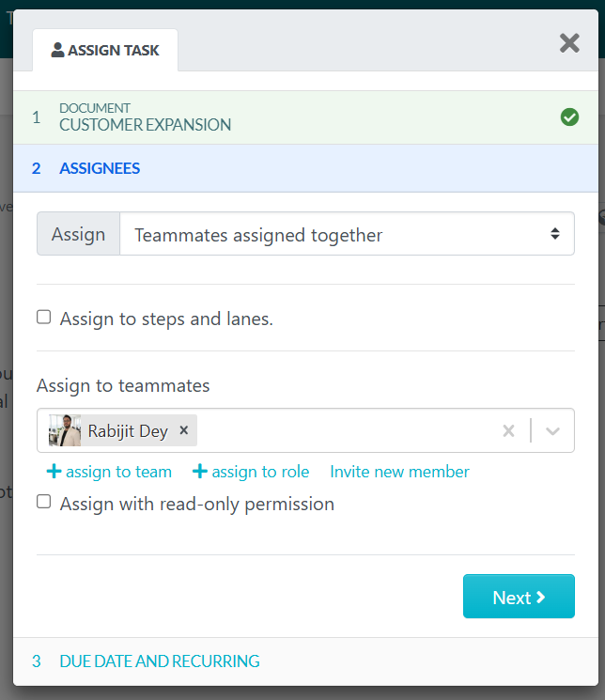Remove Rabijit Dey chip with its x

tap(184, 430)
